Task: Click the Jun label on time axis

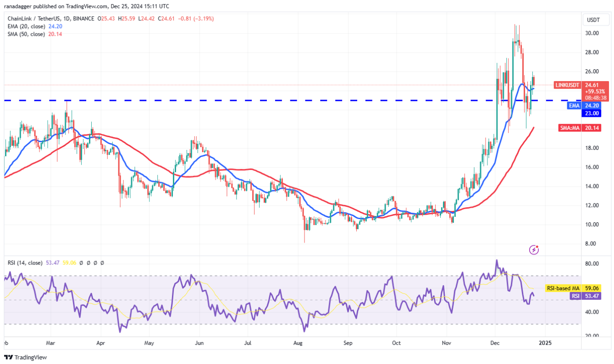Action: 199,343
